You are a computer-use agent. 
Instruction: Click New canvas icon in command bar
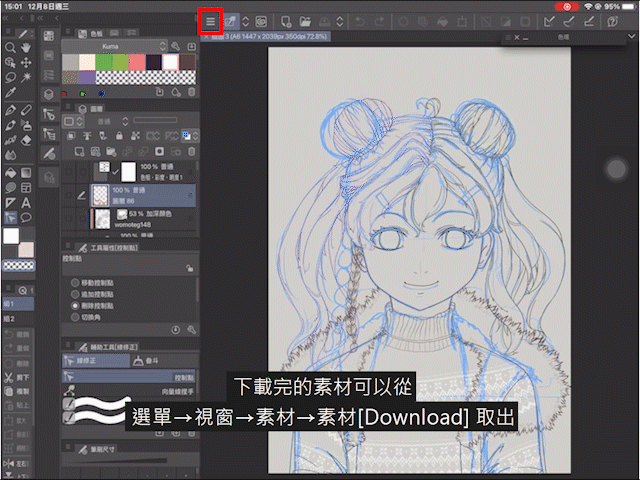[x=286, y=21]
